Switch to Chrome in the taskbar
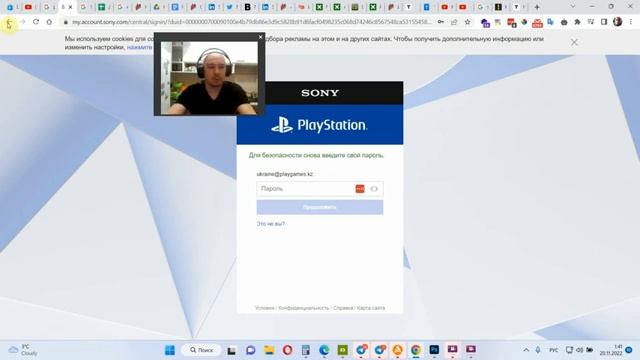This screenshot has width=640, height=360. [416, 350]
